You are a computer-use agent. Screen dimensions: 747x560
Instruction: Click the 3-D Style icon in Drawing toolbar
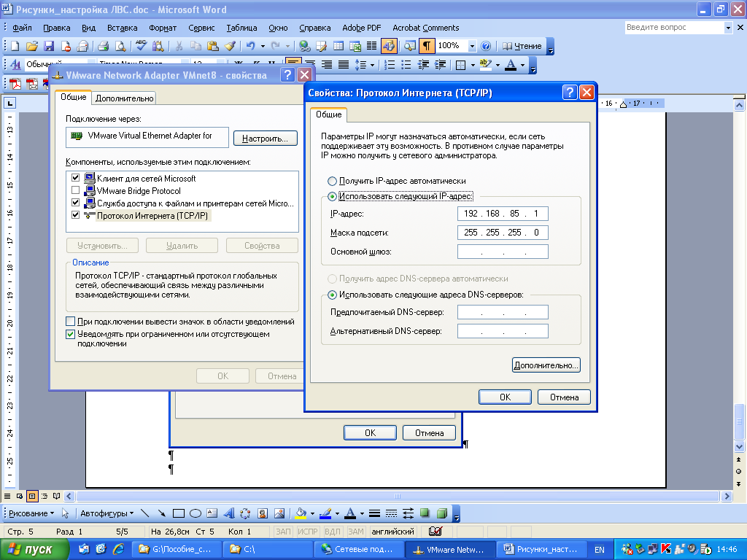pyautogui.click(x=442, y=513)
